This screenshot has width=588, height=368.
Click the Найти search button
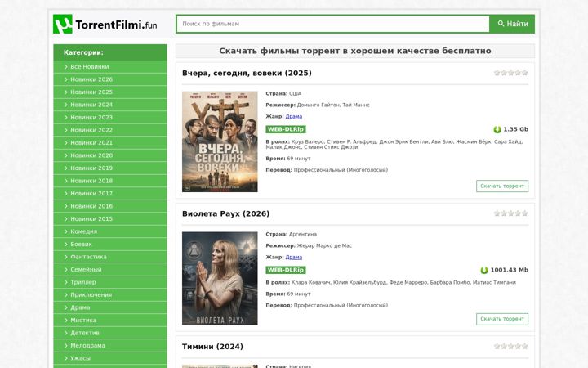512,24
